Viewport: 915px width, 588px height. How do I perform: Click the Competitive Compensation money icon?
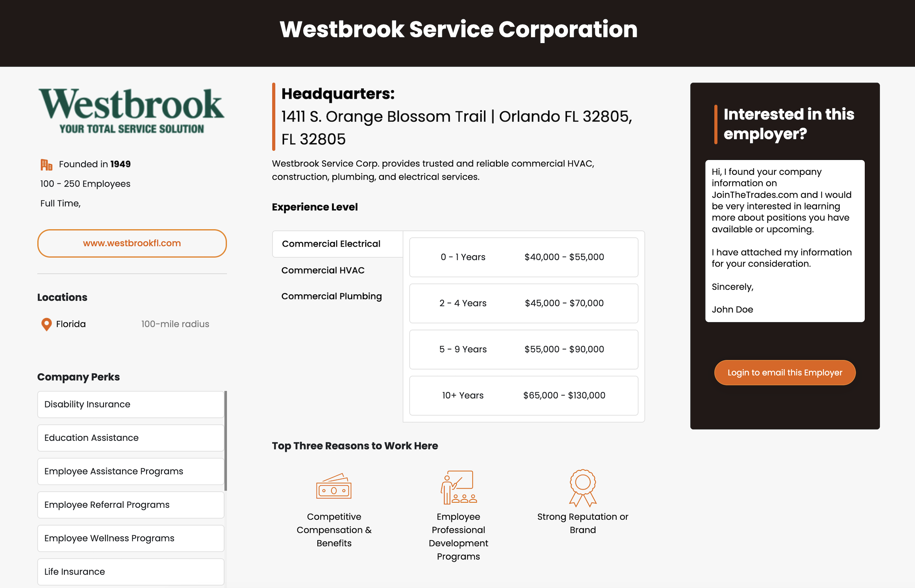334,486
